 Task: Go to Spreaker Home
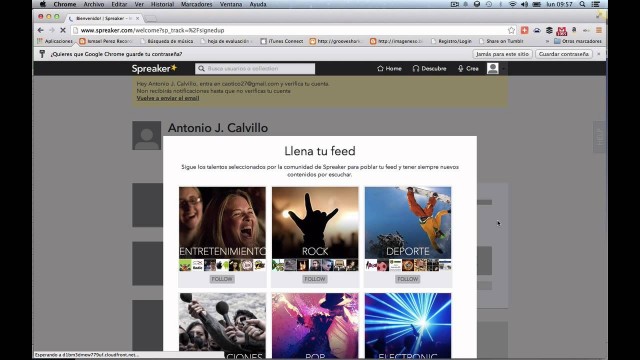(x=389, y=69)
